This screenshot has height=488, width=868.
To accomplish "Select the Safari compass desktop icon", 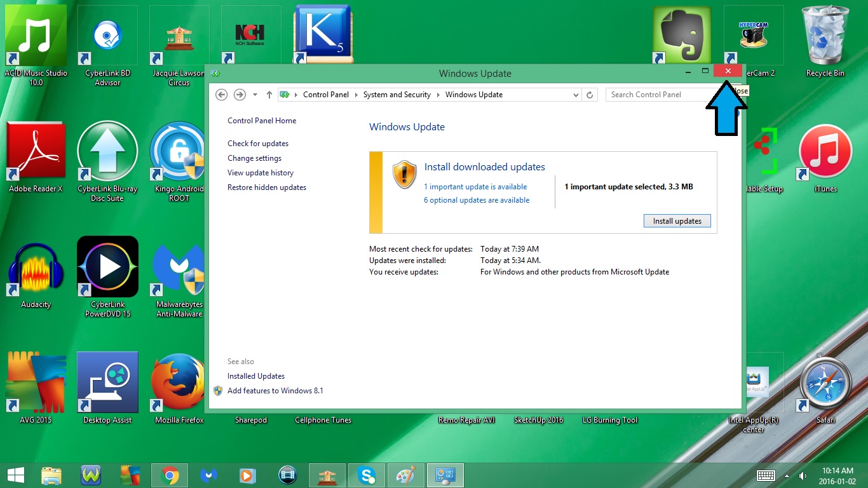I will point(825,388).
